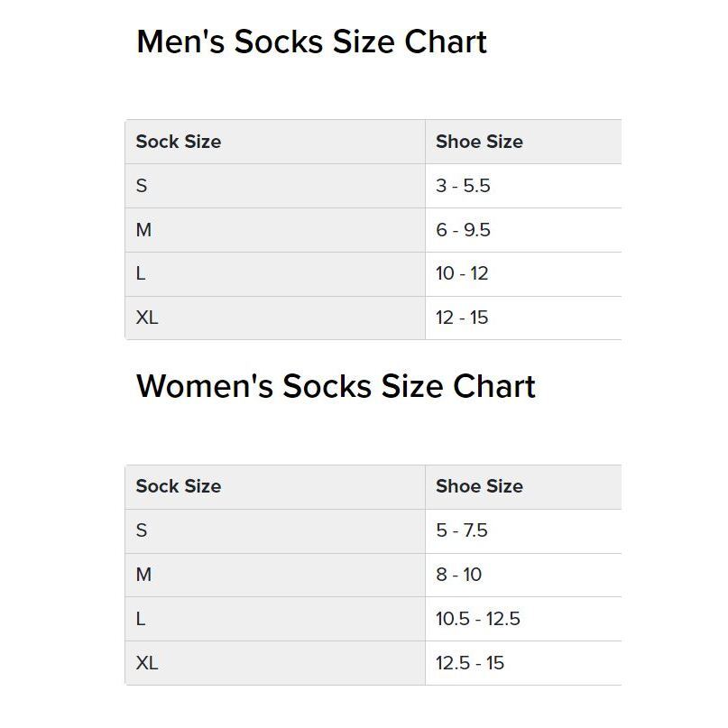Click size M in the women's chart
728x728 pixels.
[143, 575]
